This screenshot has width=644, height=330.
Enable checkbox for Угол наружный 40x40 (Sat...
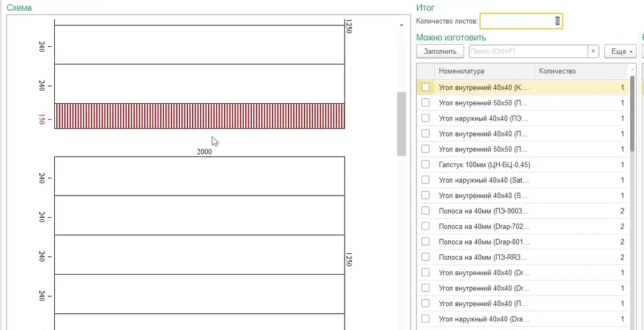click(426, 180)
